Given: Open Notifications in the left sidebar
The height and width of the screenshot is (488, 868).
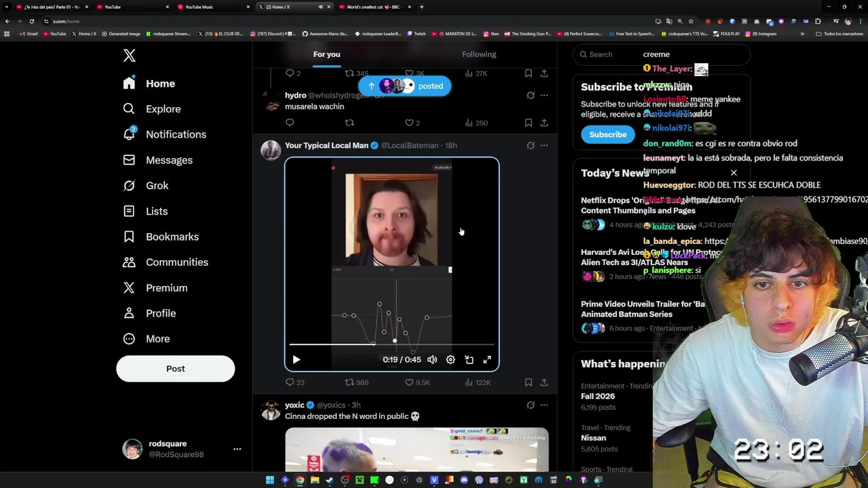Looking at the screenshot, I should [165, 134].
